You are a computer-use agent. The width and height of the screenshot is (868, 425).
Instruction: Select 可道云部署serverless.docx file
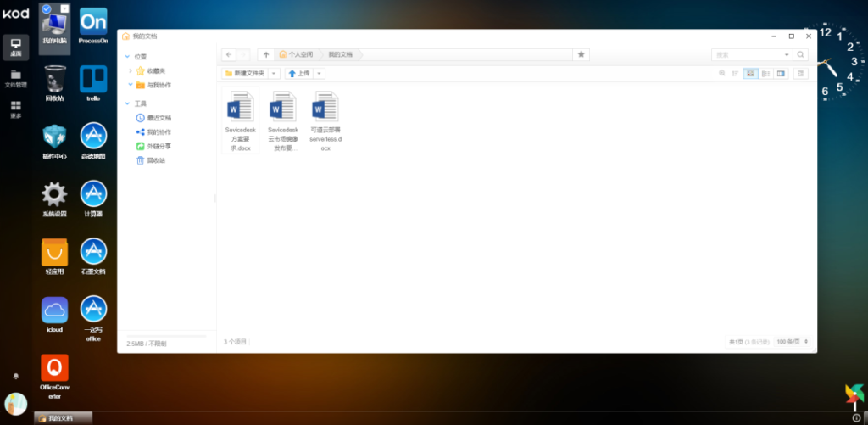(325, 120)
